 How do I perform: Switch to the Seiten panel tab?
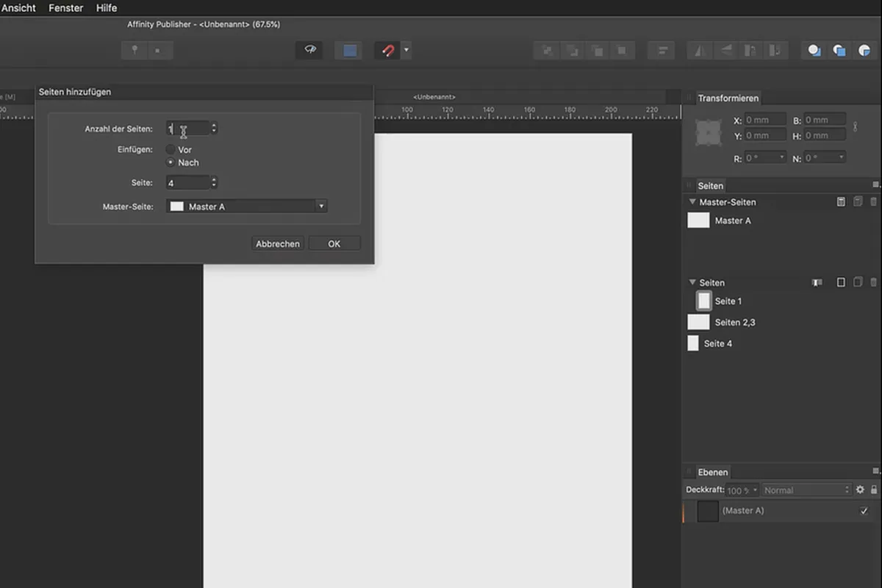click(711, 186)
